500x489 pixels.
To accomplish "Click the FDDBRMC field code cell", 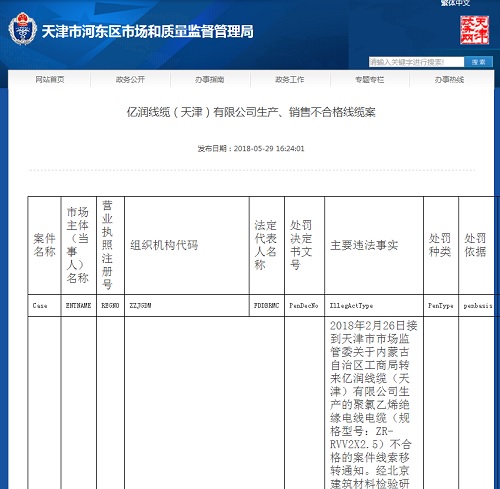I will tap(267, 305).
